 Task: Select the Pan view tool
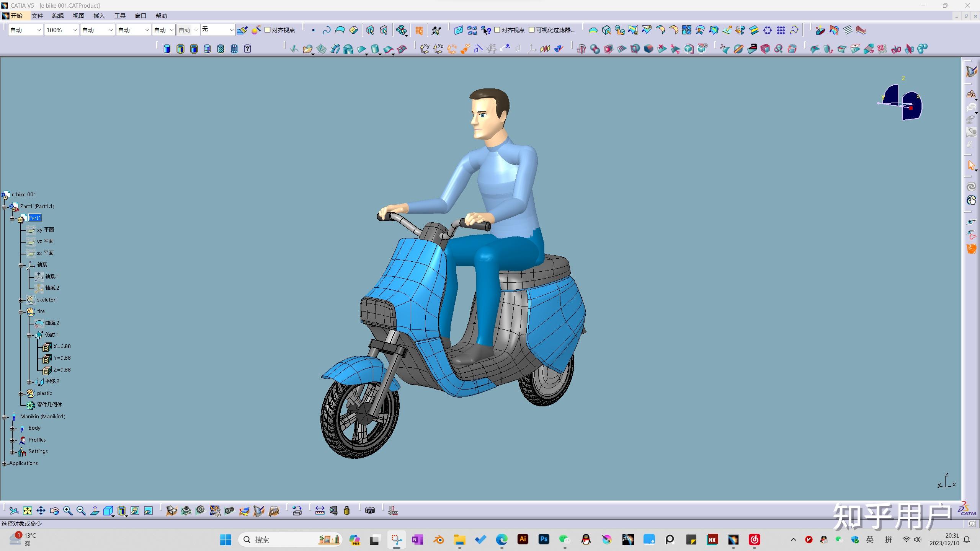[41, 510]
